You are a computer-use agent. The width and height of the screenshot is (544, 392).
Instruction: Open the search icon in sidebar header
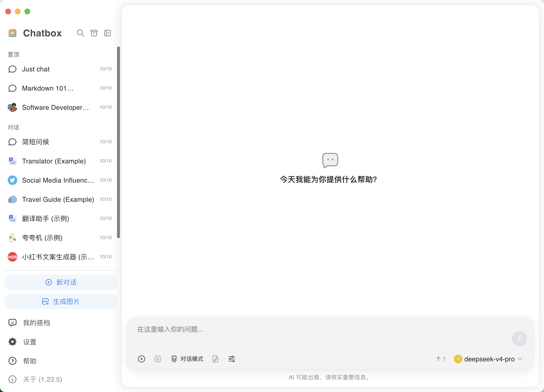80,33
